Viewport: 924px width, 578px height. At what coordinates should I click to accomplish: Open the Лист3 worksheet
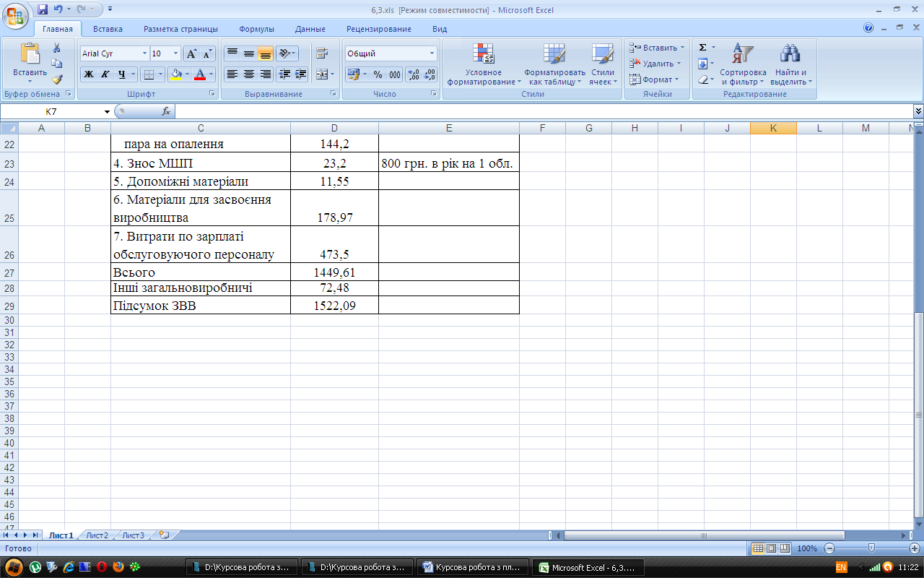click(133, 535)
